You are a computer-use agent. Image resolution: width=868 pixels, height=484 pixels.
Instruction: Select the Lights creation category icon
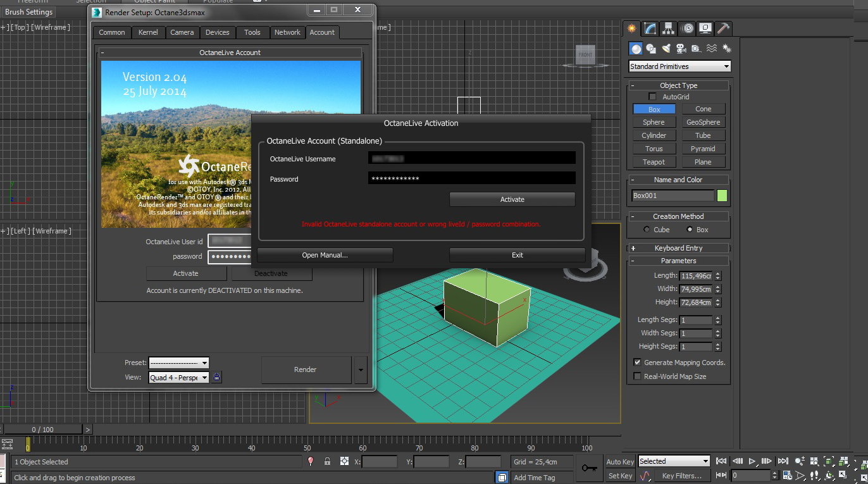coord(666,49)
